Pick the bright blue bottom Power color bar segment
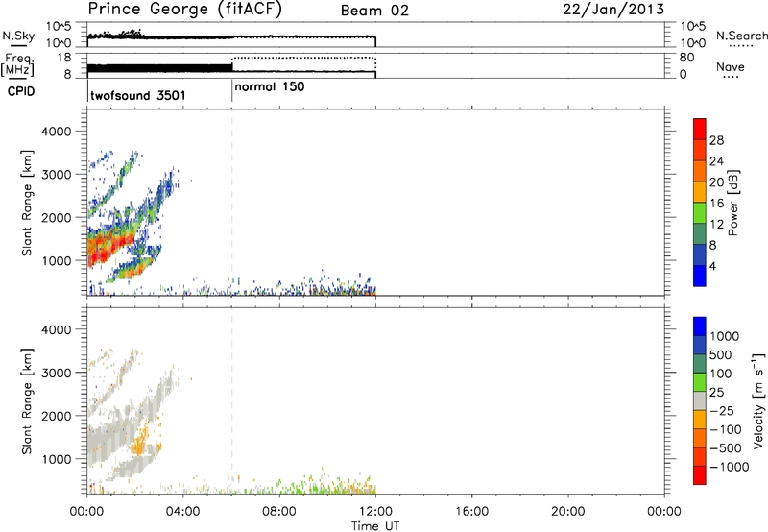This screenshot has height=532, width=768. pos(700,276)
